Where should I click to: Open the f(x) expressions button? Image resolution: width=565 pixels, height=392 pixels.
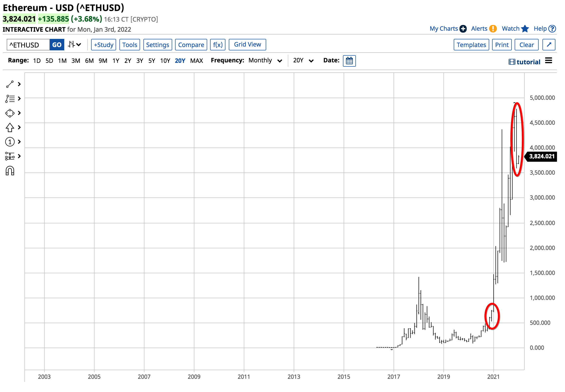coord(218,45)
